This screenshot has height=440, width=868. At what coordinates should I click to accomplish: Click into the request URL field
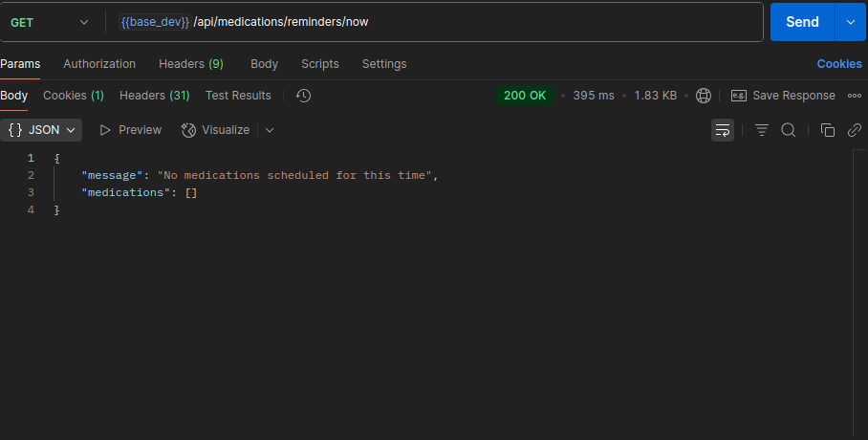click(x=430, y=22)
